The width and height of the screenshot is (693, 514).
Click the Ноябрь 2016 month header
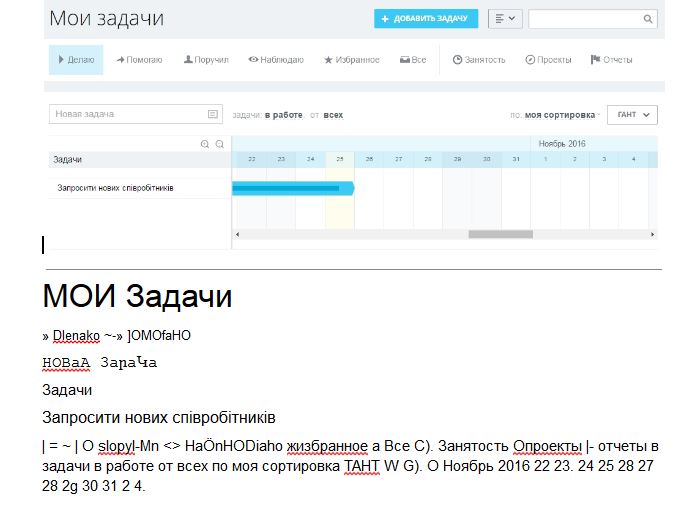click(562, 144)
